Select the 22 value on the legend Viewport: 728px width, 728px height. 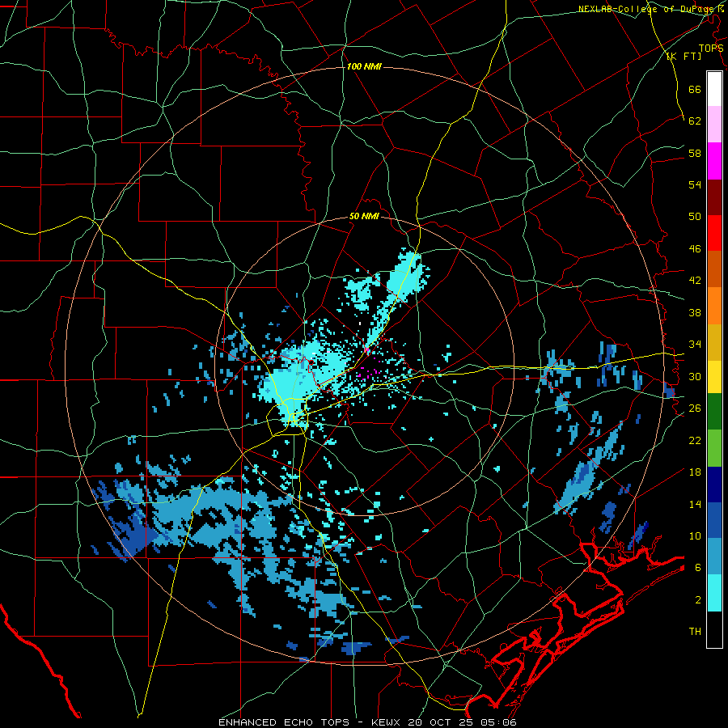(695, 440)
